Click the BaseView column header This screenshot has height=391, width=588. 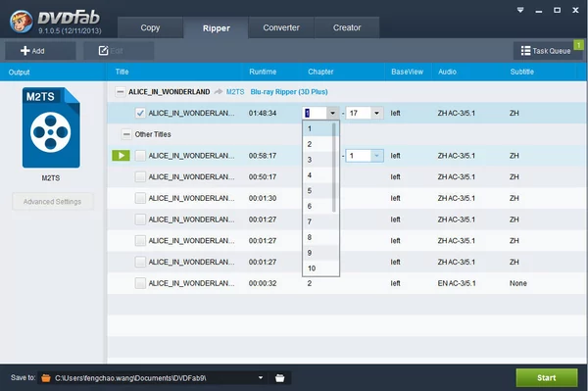coord(408,72)
